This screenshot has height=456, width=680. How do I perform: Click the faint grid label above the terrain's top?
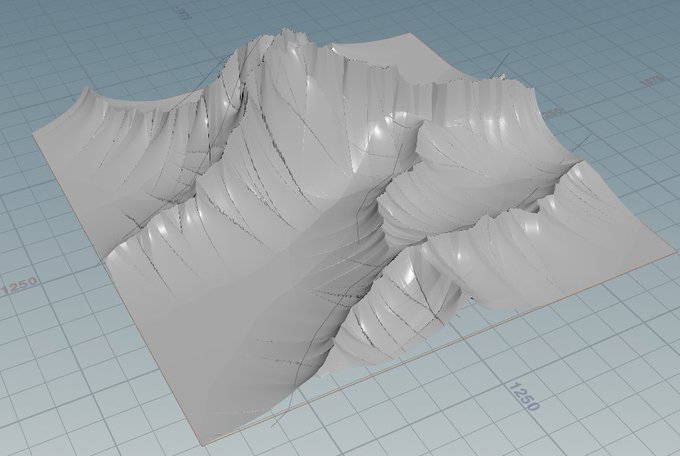tap(184, 14)
